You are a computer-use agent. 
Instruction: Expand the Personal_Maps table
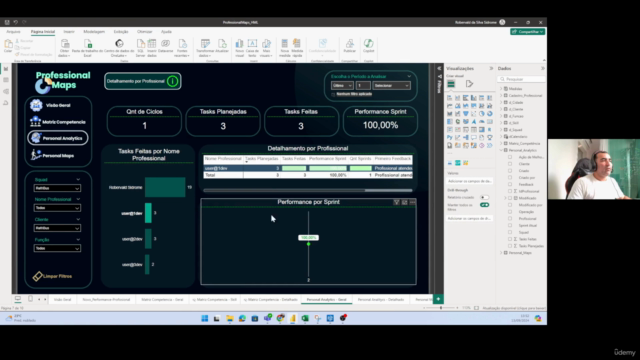[x=501, y=253]
